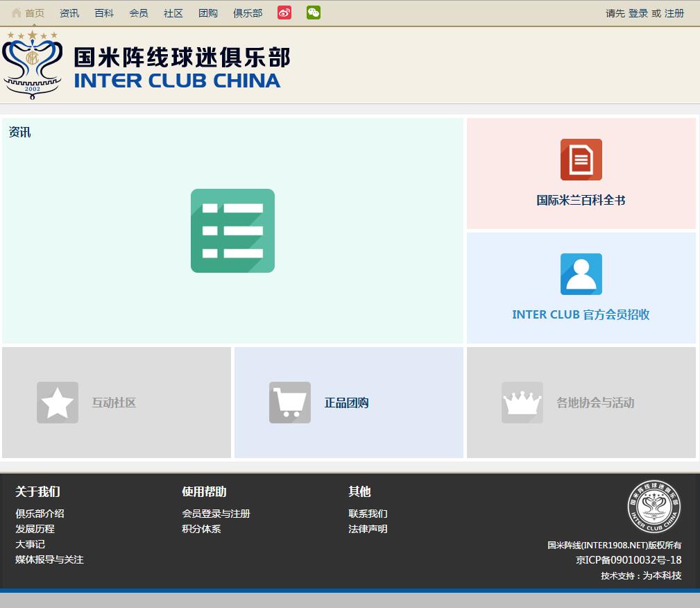Click the Inter Club China crest logo
700x608 pixels.
pos(32,65)
